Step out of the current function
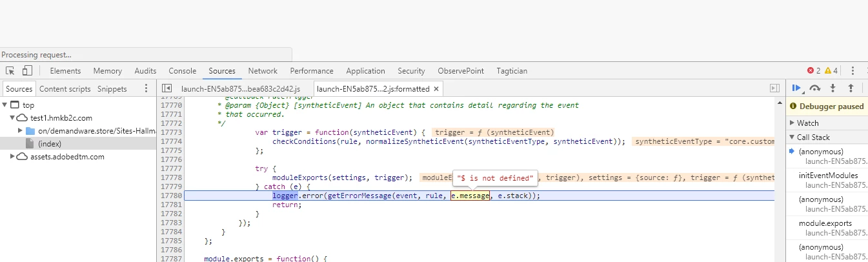868x262 pixels. [851, 88]
